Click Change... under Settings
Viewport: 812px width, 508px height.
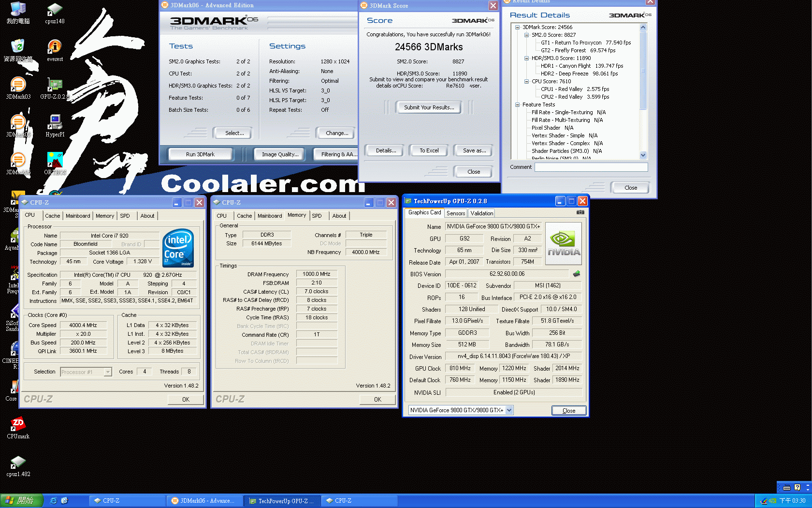click(337, 133)
